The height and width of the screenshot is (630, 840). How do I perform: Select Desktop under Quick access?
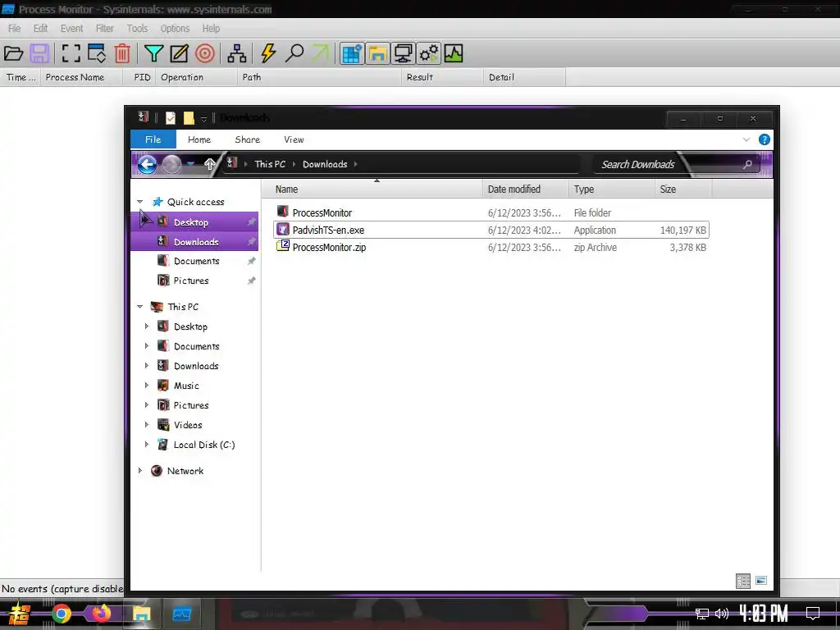pyautogui.click(x=194, y=221)
